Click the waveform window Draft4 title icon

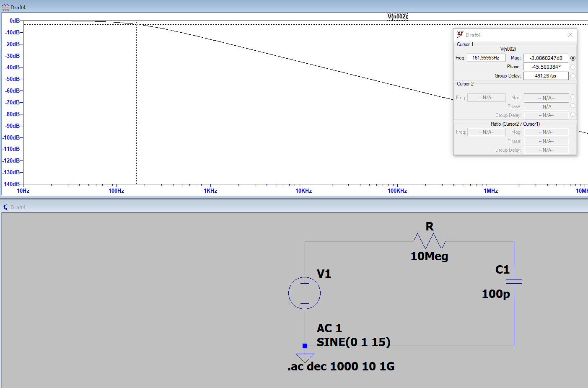(5, 7)
